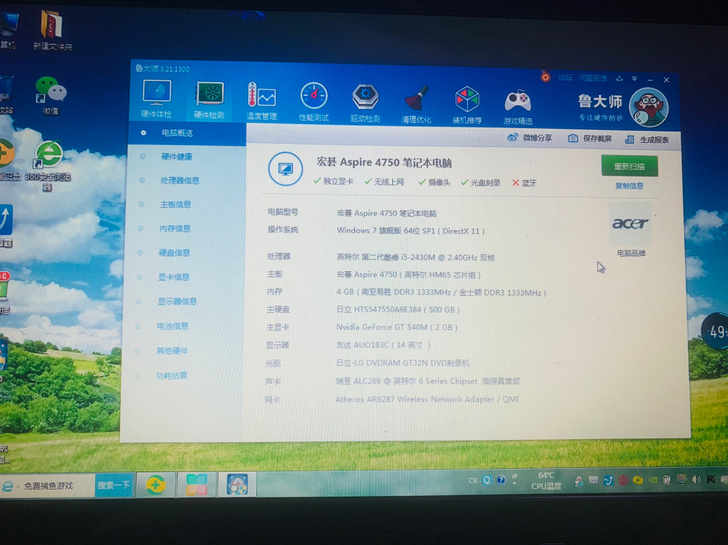Open the 新建文件夹 desktop folder

52,30
